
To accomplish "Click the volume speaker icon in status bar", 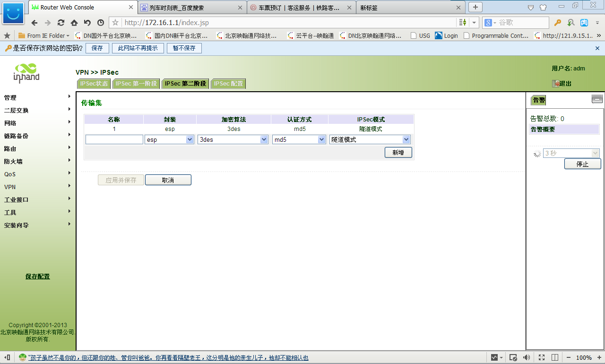I will tap(526, 357).
